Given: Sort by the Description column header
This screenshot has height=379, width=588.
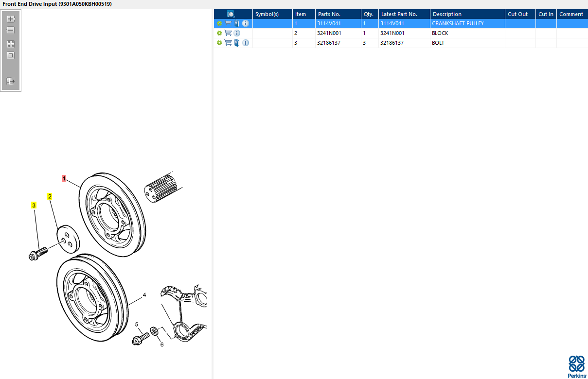Looking at the screenshot, I should 467,14.
